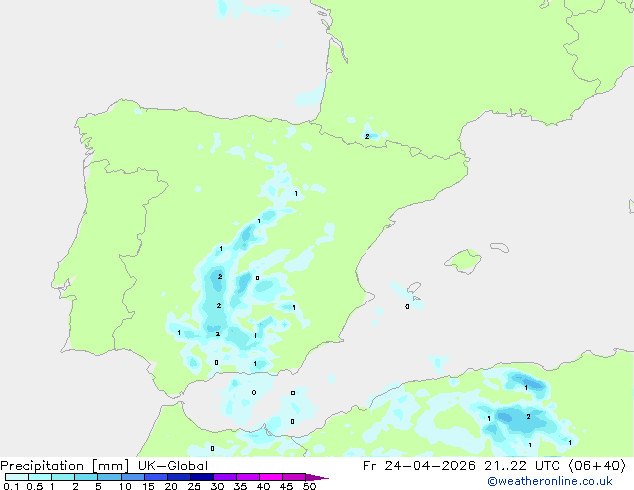
Task: Click the Mallorca island on the map
Action: (x=464, y=261)
